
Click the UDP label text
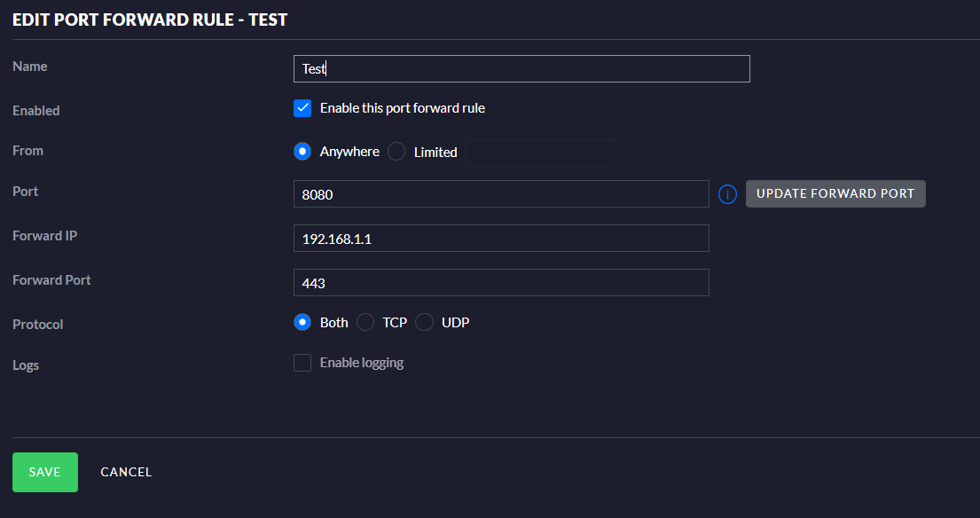[x=456, y=323]
